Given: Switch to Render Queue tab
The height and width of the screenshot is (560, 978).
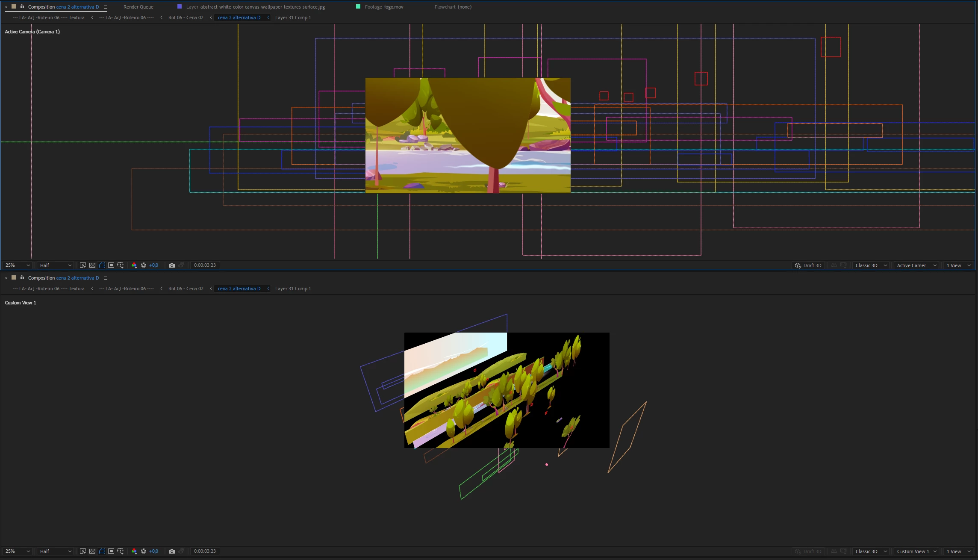Looking at the screenshot, I should pyautogui.click(x=138, y=7).
